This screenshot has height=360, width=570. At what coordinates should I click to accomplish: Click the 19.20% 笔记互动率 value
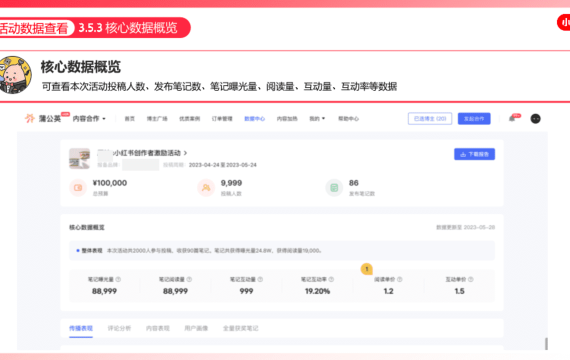click(317, 291)
